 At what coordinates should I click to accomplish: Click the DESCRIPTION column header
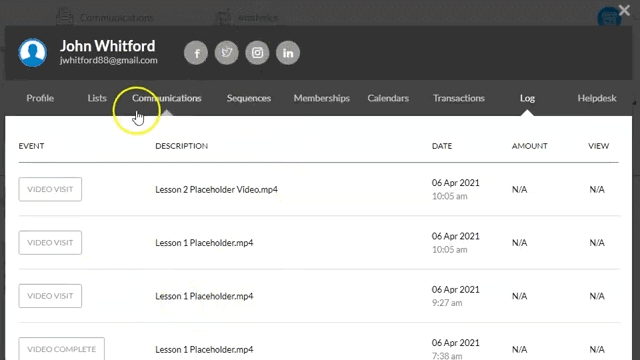tap(182, 146)
